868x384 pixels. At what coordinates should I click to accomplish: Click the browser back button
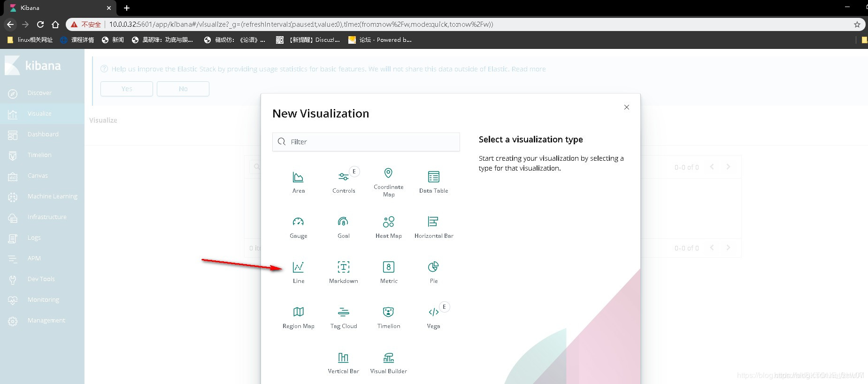[x=10, y=24]
